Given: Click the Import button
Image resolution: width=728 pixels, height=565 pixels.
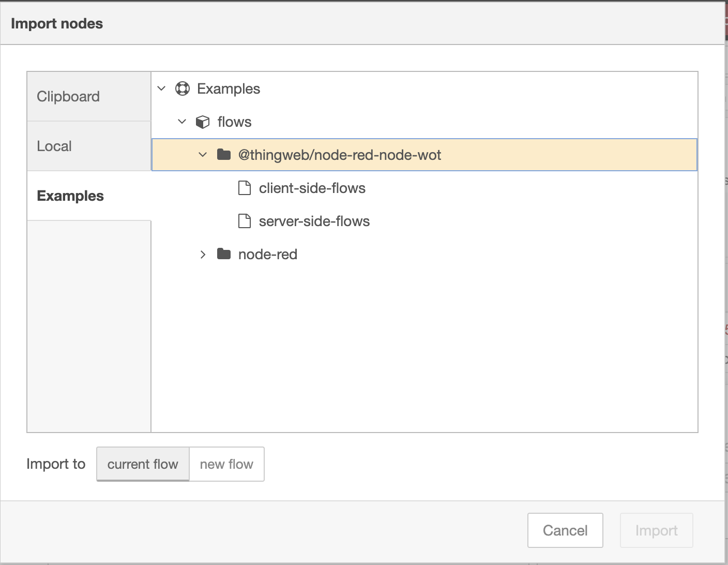Looking at the screenshot, I should pos(656,530).
